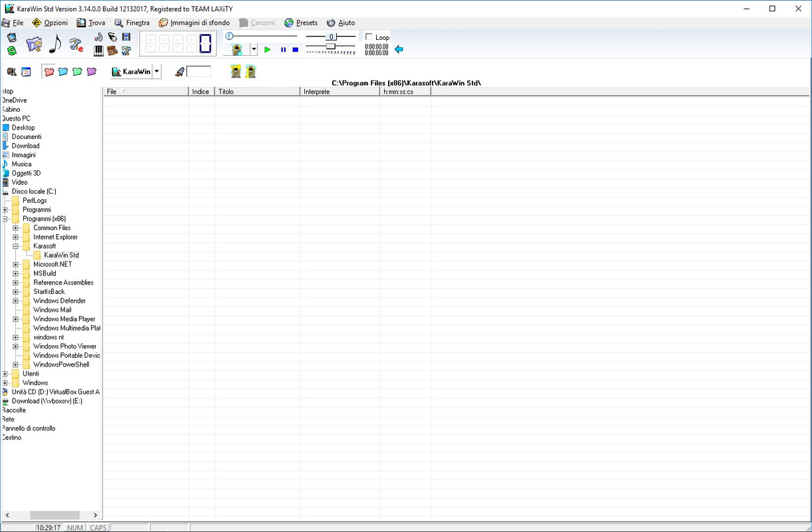Expand the Windows Media Player folder
812x532 pixels.
click(15, 319)
